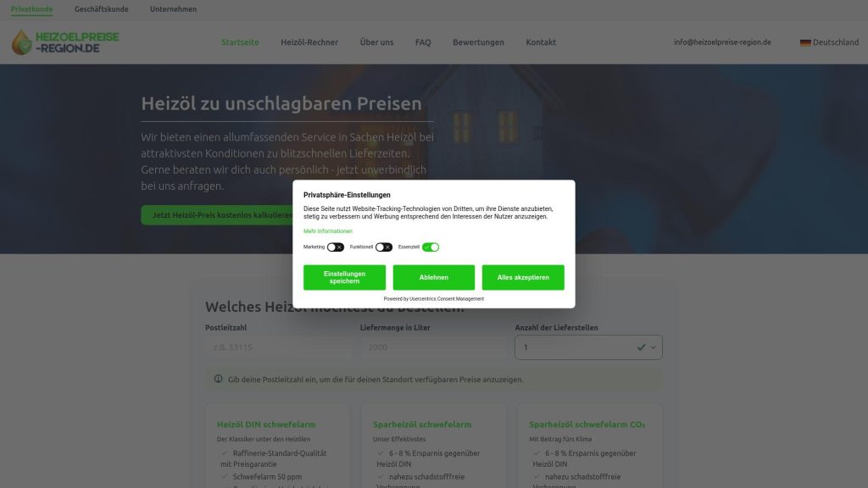Image resolution: width=868 pixels, height=488 pixels.
Task: Open the Deutschland country selector
Action: pos(829,42)
